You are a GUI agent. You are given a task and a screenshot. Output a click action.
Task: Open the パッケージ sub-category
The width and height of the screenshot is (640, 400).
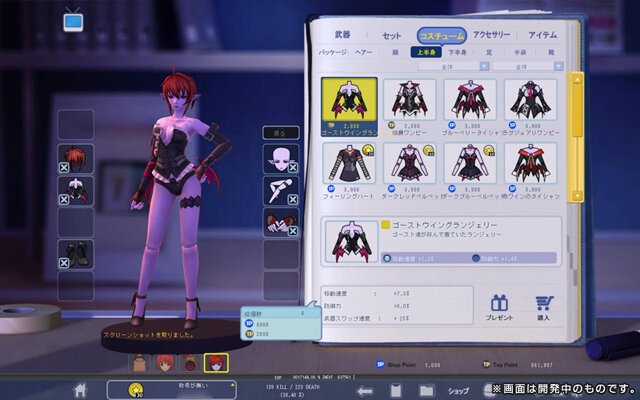(333, 52)
